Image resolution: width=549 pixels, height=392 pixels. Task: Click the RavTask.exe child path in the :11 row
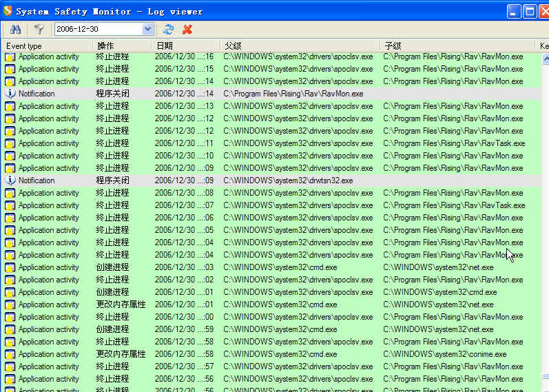coord(454,143)
